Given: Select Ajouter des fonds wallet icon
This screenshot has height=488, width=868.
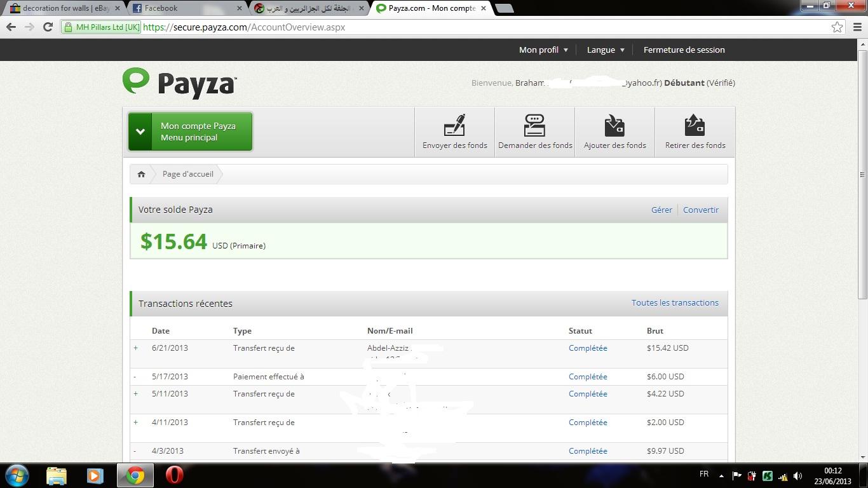Looking at the screenshot, I should click(x=614, y=125).
